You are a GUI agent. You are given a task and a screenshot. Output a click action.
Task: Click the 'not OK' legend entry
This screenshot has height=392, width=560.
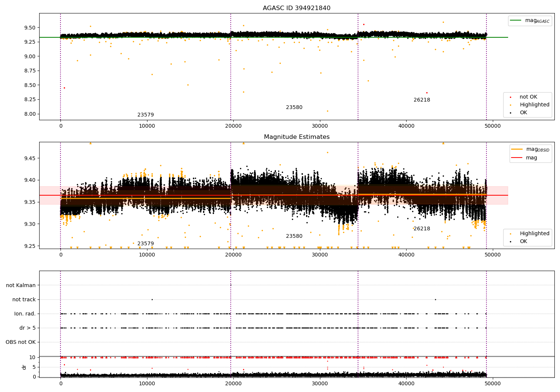(x=528, y=97)
